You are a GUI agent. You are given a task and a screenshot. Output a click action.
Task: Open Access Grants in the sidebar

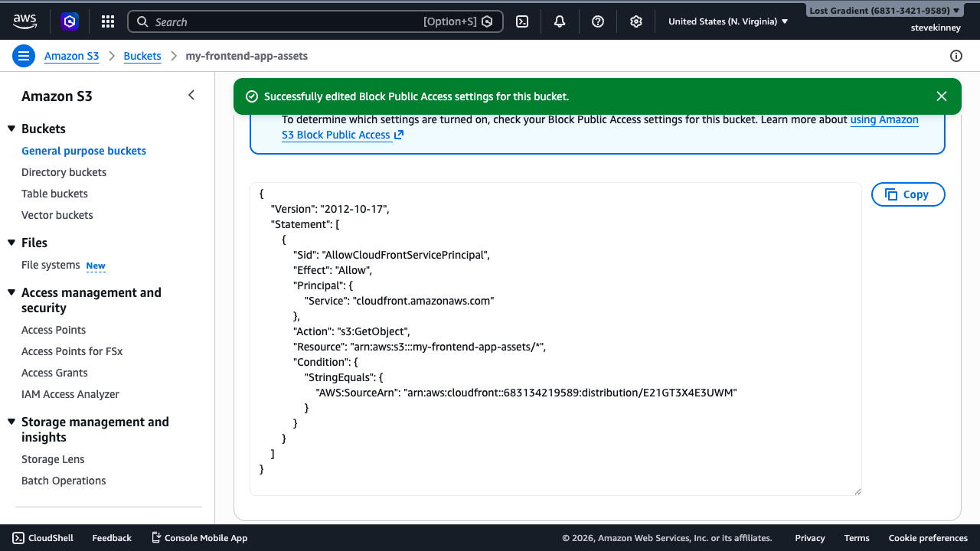pos(54,373)
